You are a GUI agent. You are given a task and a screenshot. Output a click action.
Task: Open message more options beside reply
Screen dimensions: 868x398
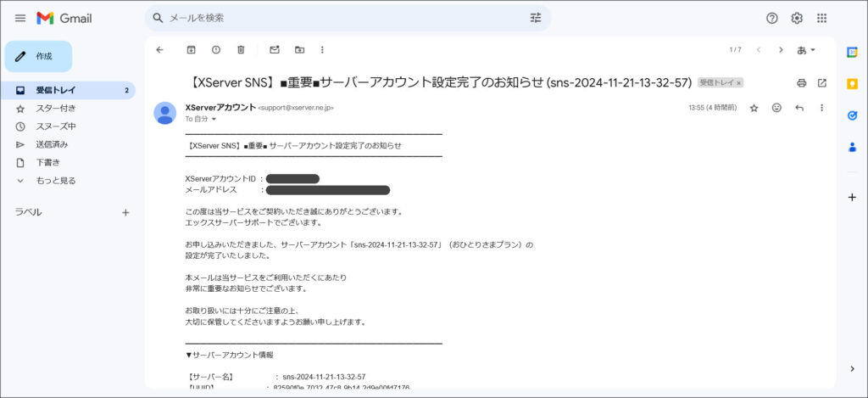point(821,108)
